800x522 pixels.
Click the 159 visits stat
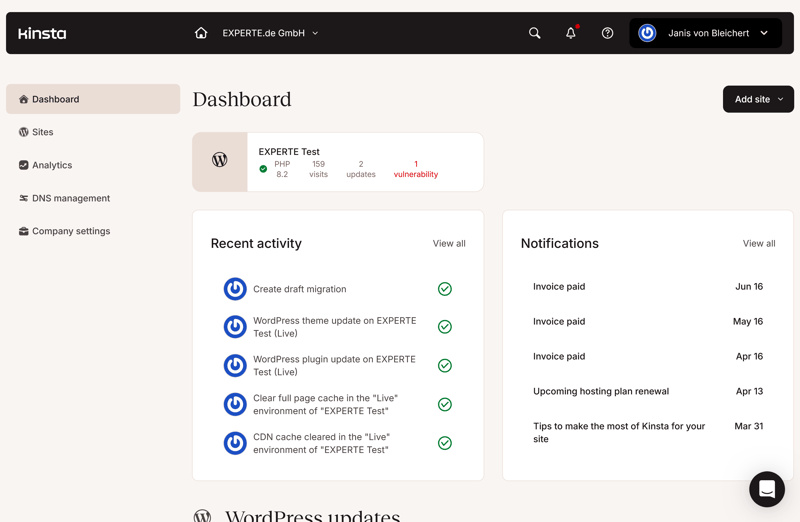pyautogui.click(x=318, y=169)
